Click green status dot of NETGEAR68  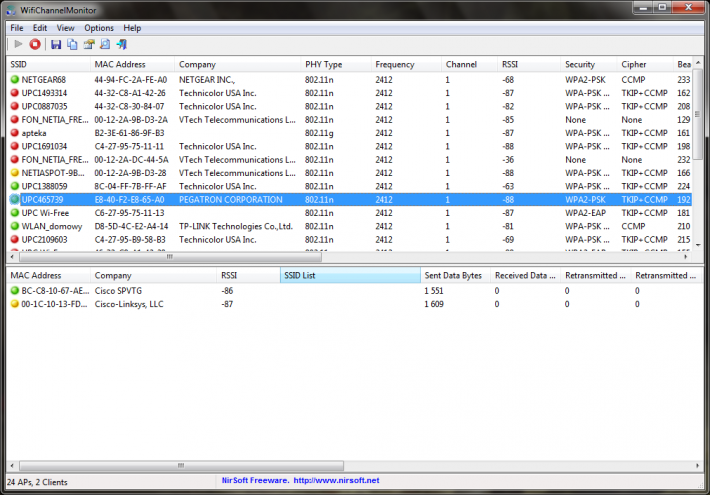tap(14, 80)
